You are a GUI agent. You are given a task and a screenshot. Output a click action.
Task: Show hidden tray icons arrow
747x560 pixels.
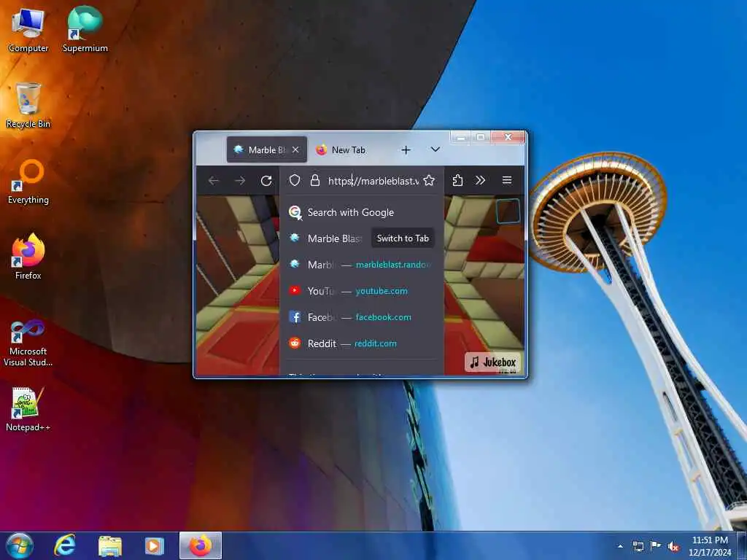[620, 546]
